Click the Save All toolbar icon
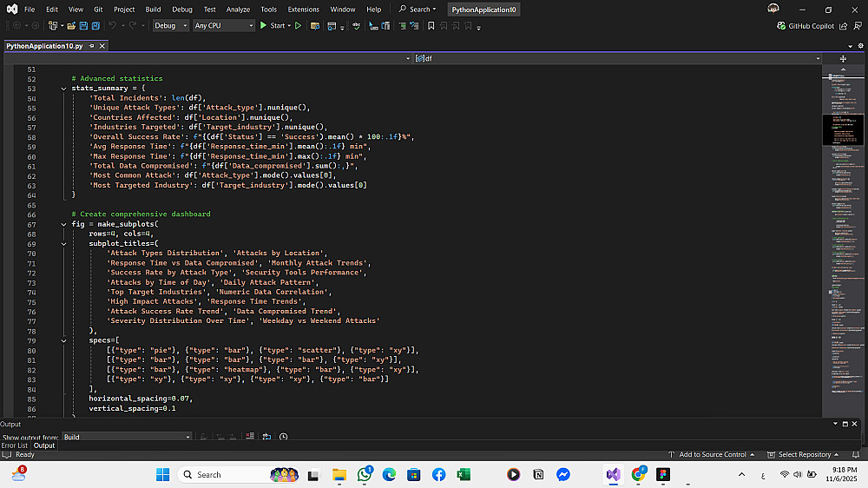The height and width of the screenshot is (488, 868). (x=94, y=26)
